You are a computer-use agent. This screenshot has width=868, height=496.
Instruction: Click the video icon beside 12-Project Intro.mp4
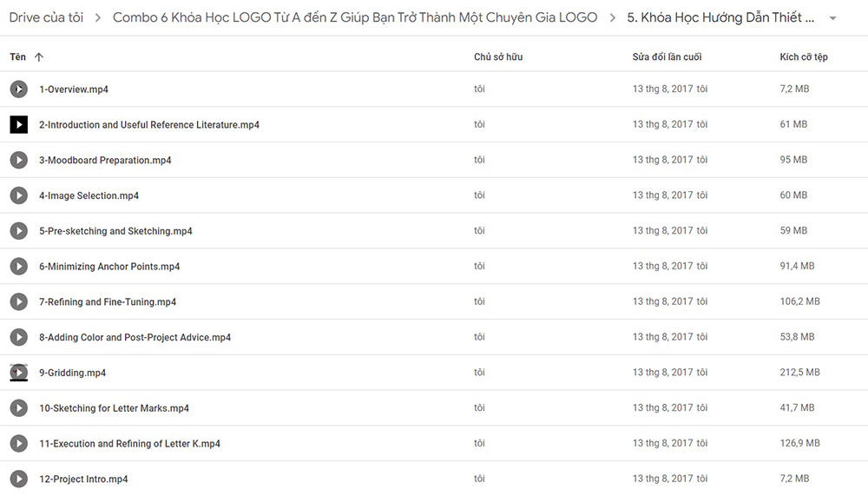pos(19,479)
